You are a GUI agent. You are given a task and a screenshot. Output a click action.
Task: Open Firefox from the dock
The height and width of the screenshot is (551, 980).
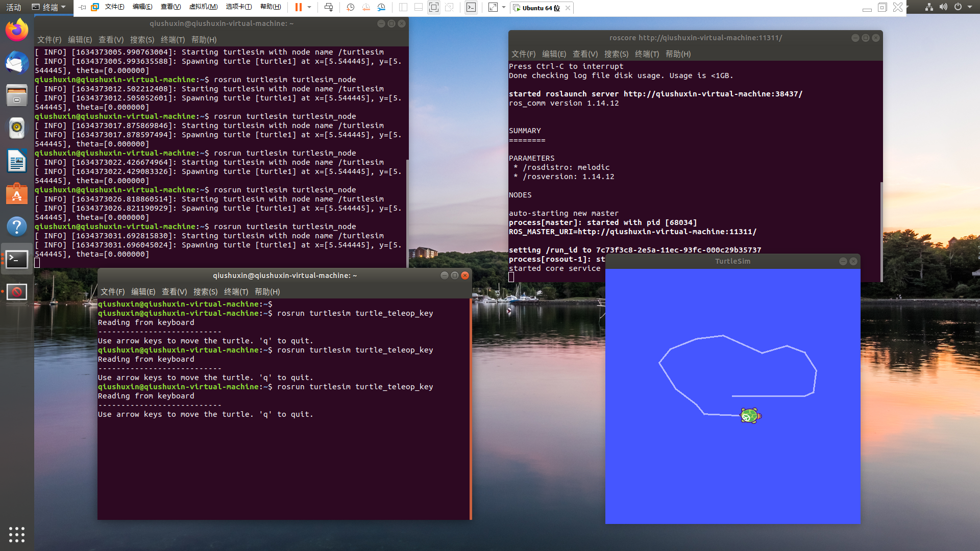tap(17, 30)
